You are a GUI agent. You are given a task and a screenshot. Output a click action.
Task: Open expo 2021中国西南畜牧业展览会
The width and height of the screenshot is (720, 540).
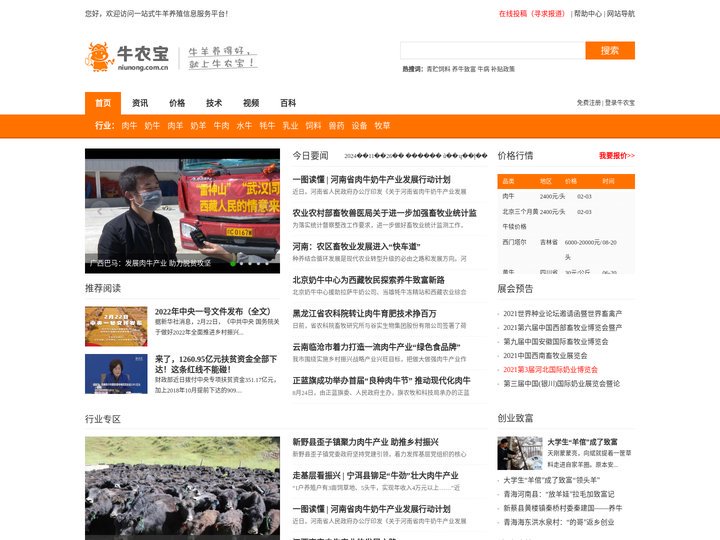click(545, 355)
